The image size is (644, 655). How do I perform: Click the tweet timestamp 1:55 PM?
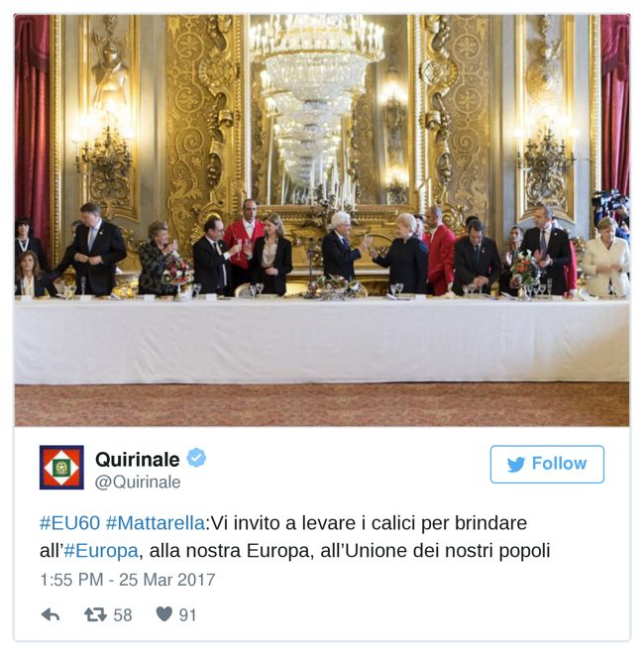71,580
